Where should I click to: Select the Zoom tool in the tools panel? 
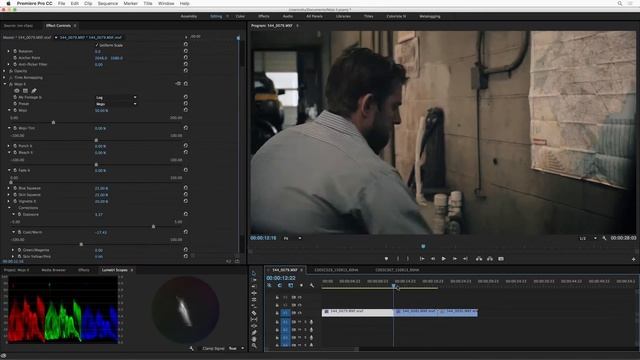tap(254, 346)
